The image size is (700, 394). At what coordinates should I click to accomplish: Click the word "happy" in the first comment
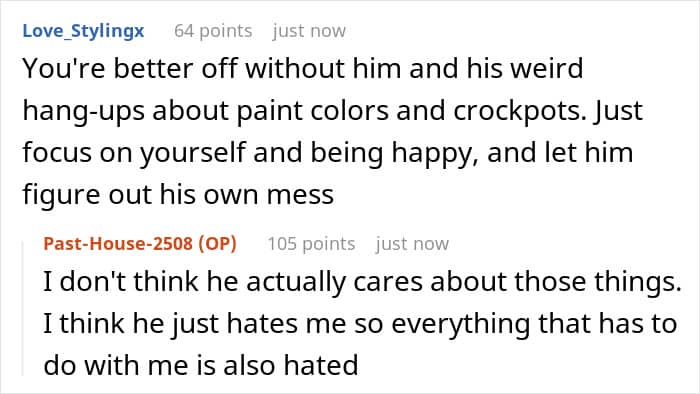[434, 153]
